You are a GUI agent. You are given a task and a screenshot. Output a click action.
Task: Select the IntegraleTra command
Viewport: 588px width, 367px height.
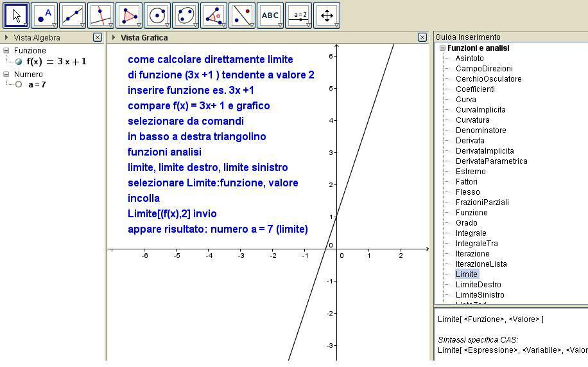click(476, 244)
